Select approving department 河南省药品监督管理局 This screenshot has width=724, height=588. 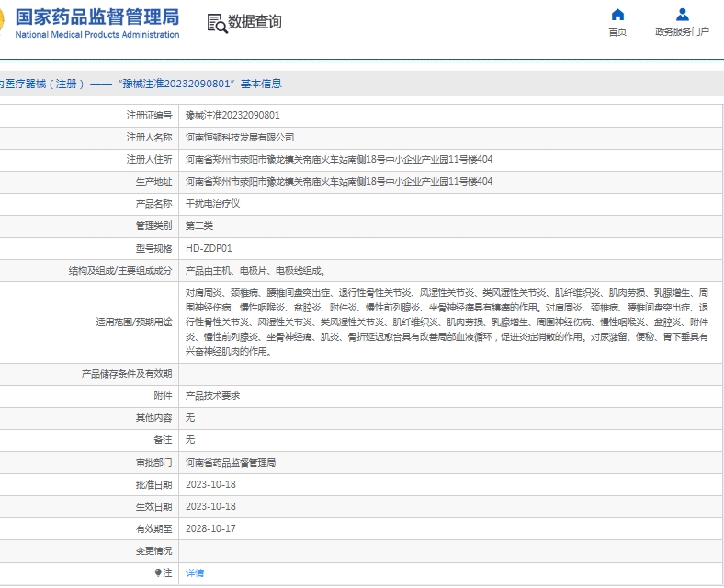[231, 462]
